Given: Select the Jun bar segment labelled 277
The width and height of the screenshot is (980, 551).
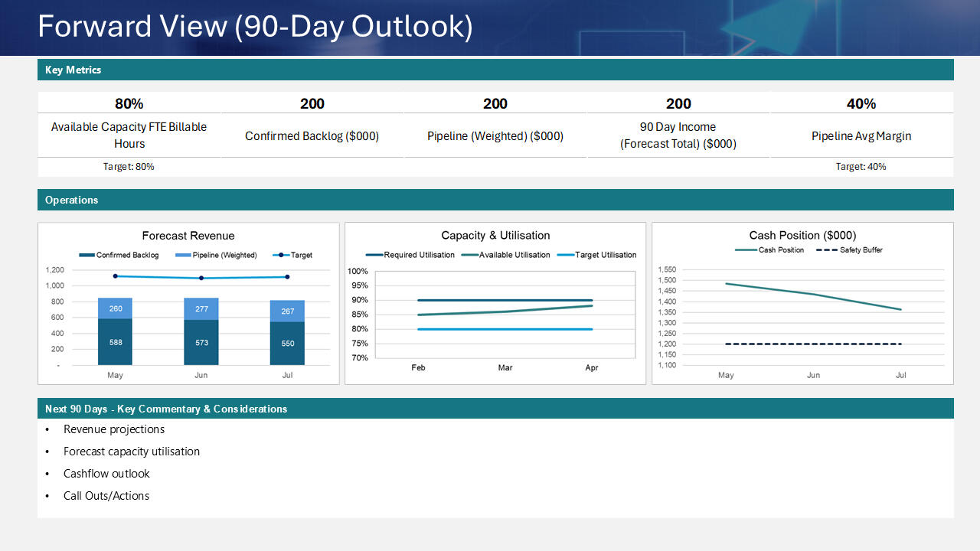Looking at the screenshot, I should point(201,308).
